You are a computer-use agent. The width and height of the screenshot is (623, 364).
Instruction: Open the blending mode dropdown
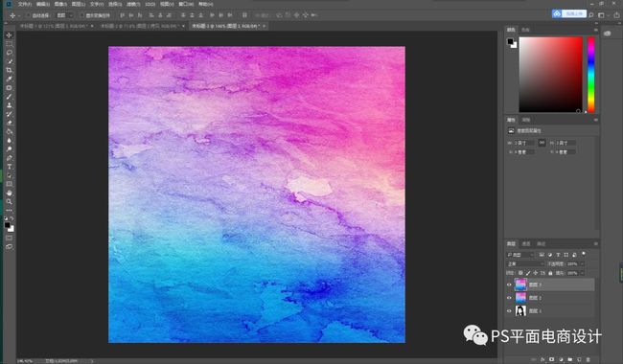pyautogui.click(x=525, y=263)
